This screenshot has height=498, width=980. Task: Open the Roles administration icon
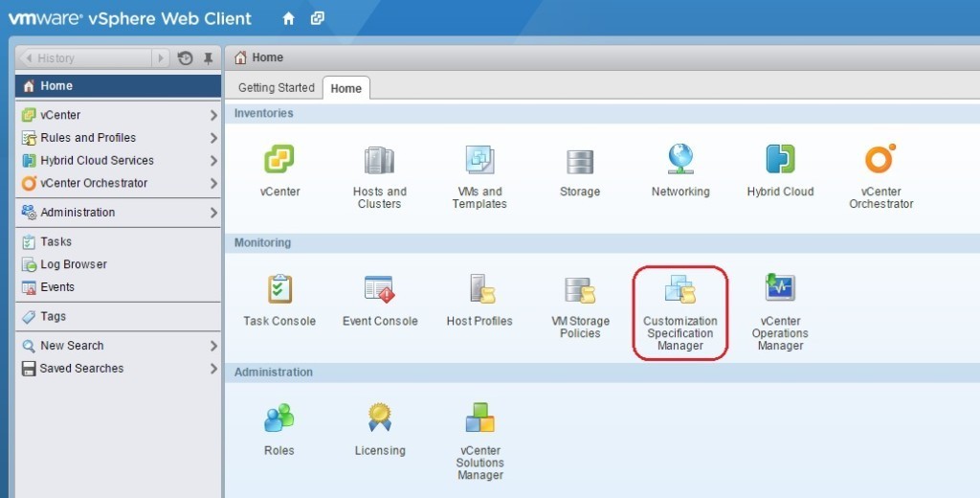(278, 418)
